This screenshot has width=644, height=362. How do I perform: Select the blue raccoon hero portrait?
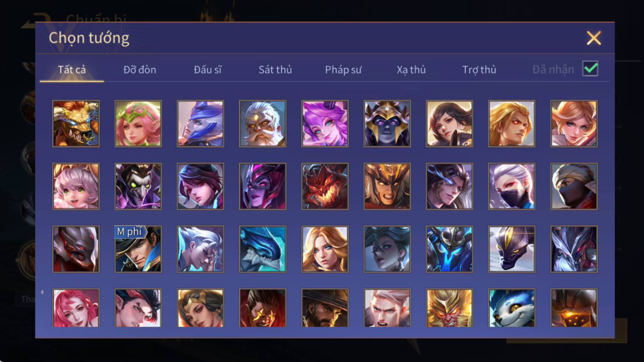click(511, 308)
